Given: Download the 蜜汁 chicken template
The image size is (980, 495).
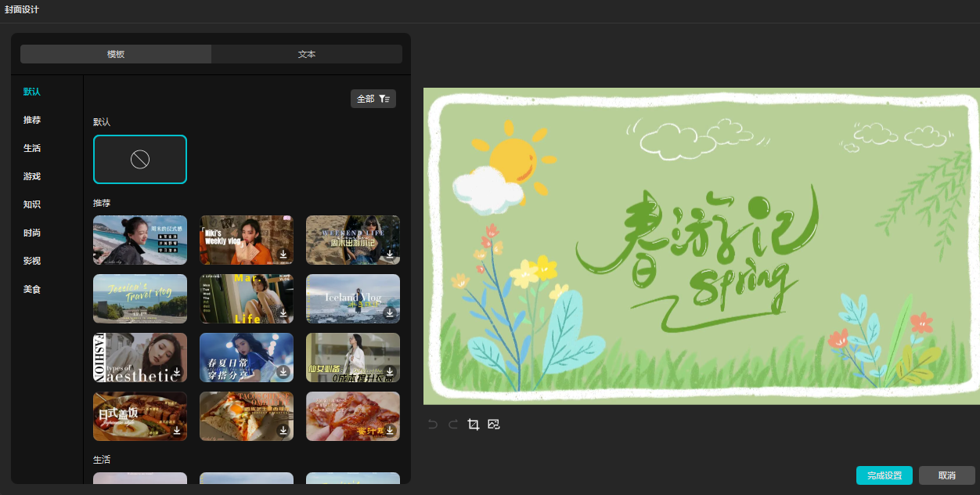Looking at the screenshot, I should pos(390,431).
